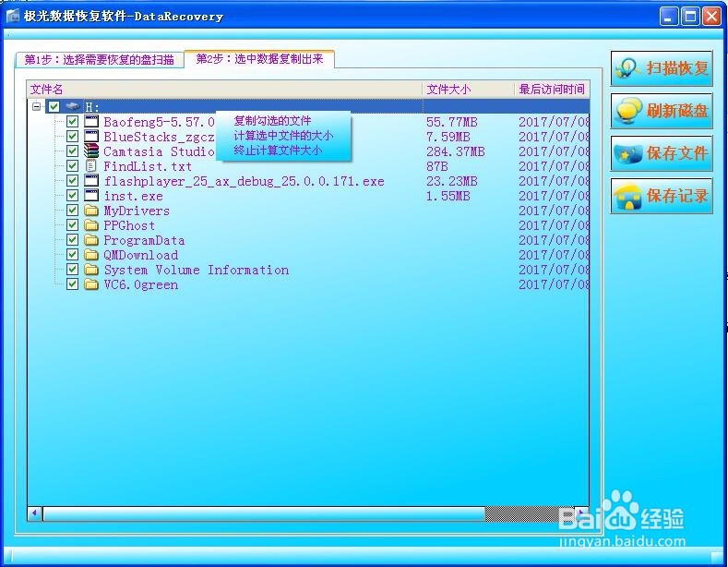
Task: Select the MyDrivers folder name
Action: [x=137, y=211]
